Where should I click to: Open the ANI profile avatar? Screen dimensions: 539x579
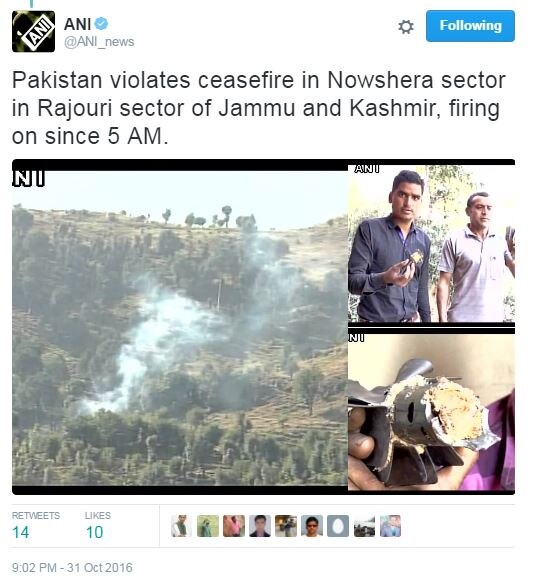click(33, 31)
